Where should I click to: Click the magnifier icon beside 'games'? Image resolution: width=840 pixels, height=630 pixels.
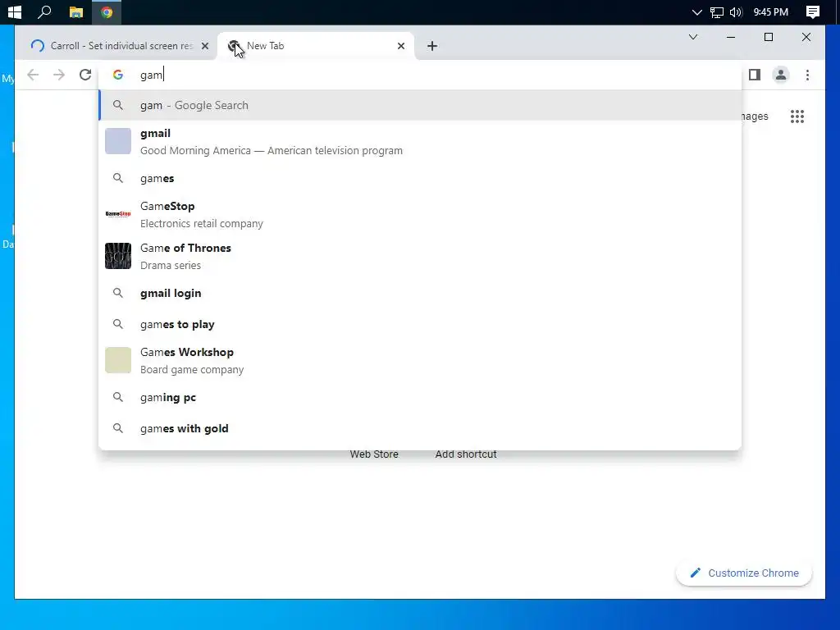pos(118,178)
